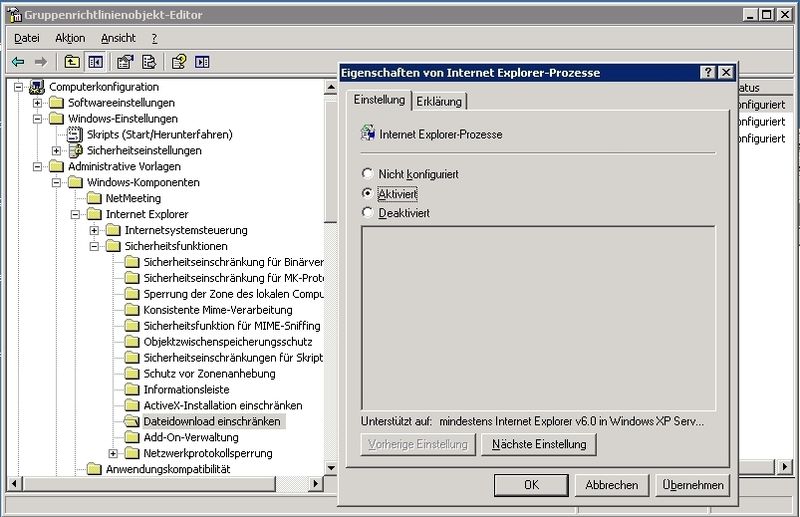Click the tree pane's scroll up arrow
Screen dimensions: 800x517
click(x=331, y=87)
